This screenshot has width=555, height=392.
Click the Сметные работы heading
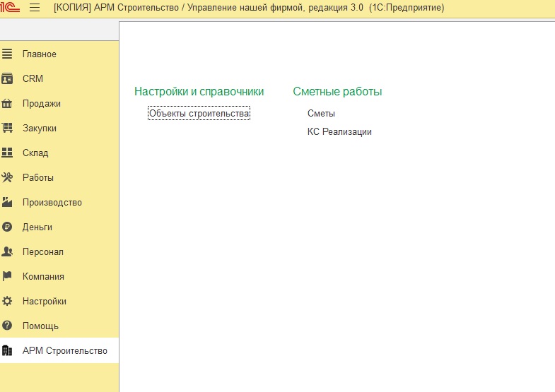tap(337, 92)
